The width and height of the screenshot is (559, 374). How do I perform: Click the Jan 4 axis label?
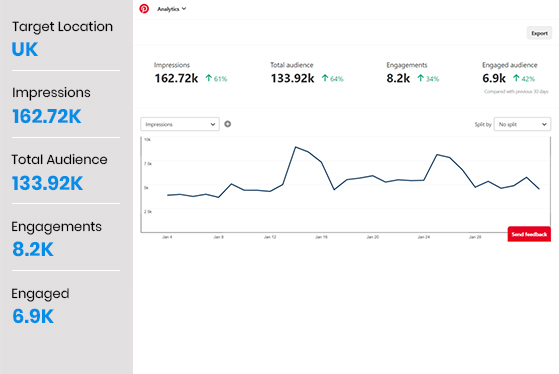tap(167, 237)
